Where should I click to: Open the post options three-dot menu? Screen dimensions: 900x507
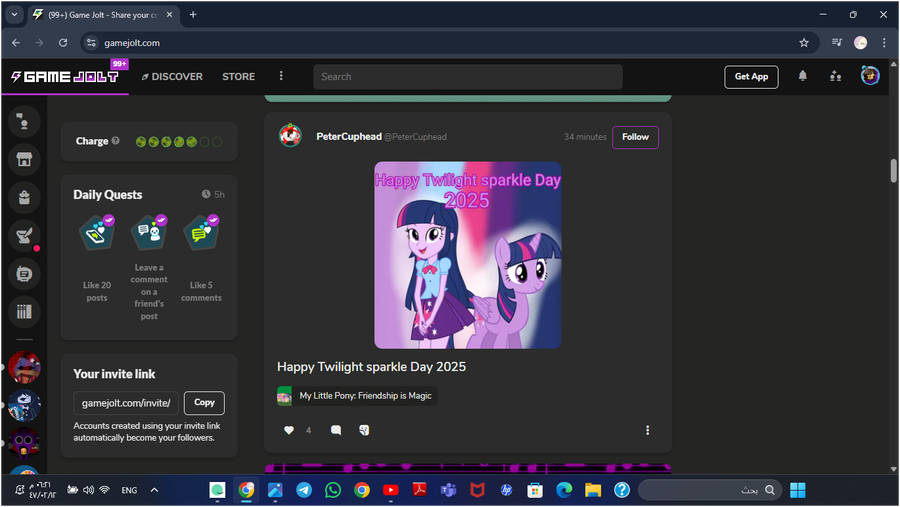pyautogui.click(x=647, y=430)
